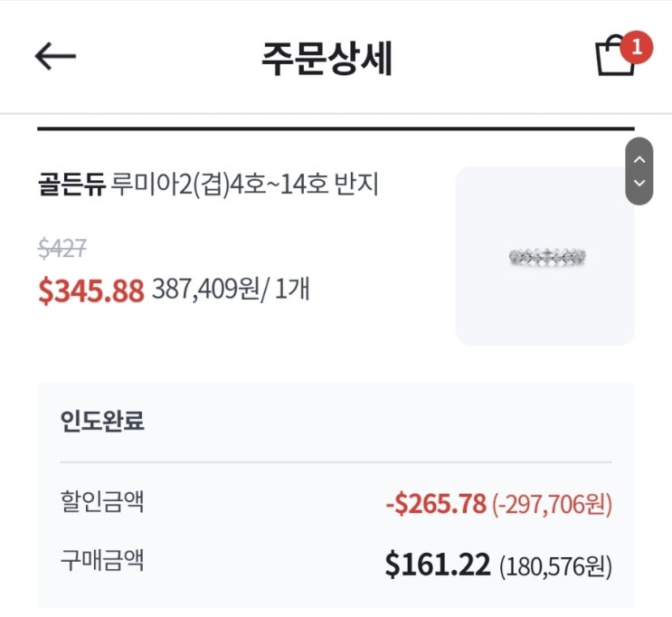Click the crossed-out $427 original price
Screen dimensions: 672x617
62,249
